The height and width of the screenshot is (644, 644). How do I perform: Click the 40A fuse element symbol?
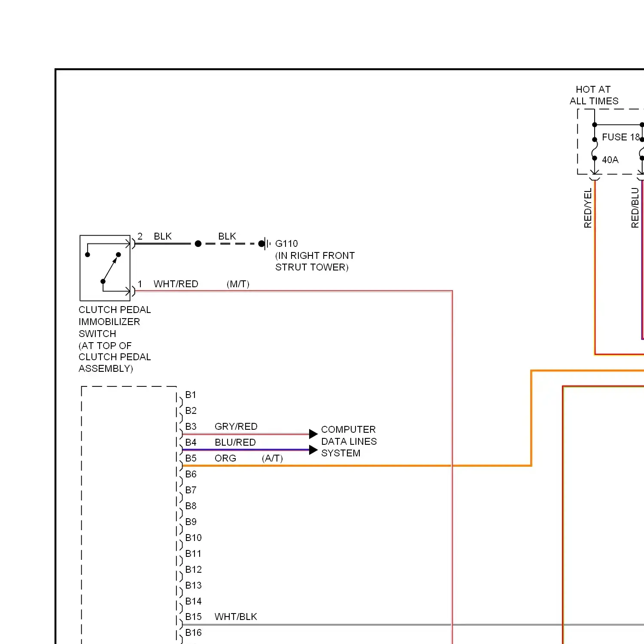(595, 149)
